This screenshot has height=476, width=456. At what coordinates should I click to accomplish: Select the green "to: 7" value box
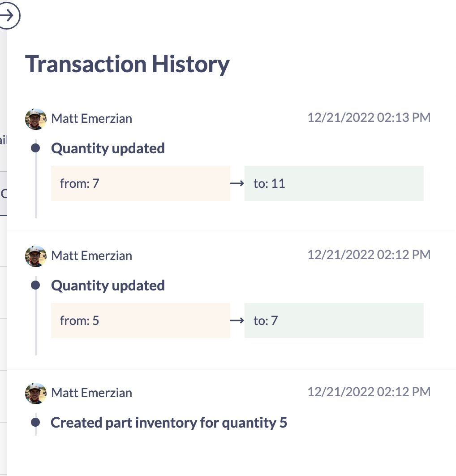(x=334, y=320)
